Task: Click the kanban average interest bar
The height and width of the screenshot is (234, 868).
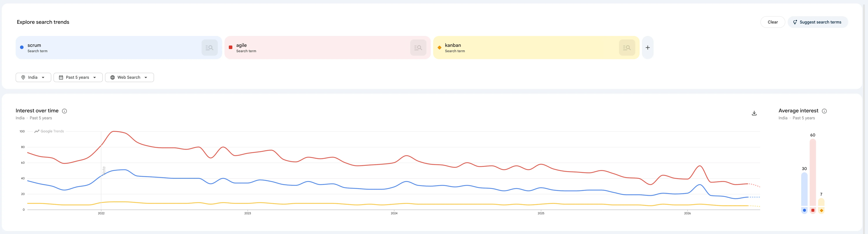Action: pyautogui.click(x=821, y=202)
